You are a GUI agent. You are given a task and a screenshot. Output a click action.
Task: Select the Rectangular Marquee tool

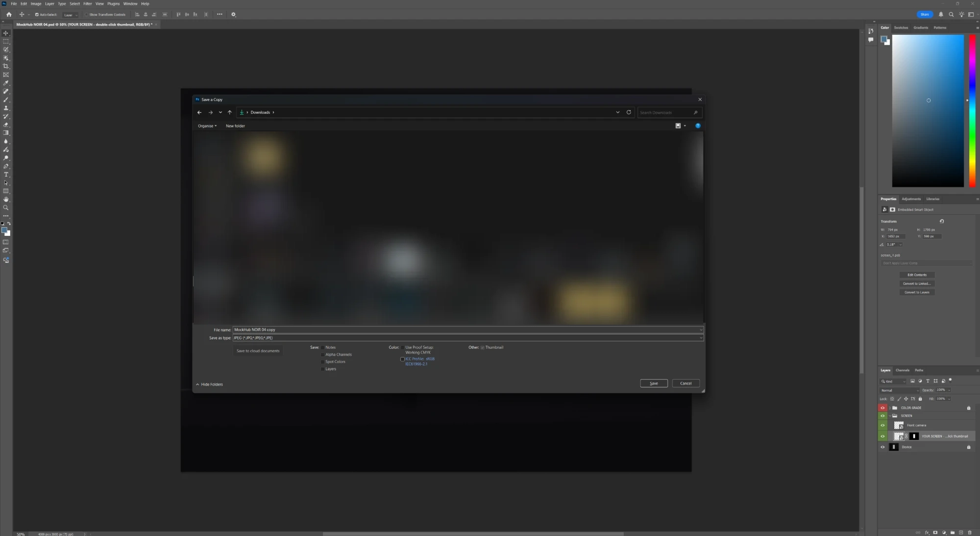coord(6,42)
